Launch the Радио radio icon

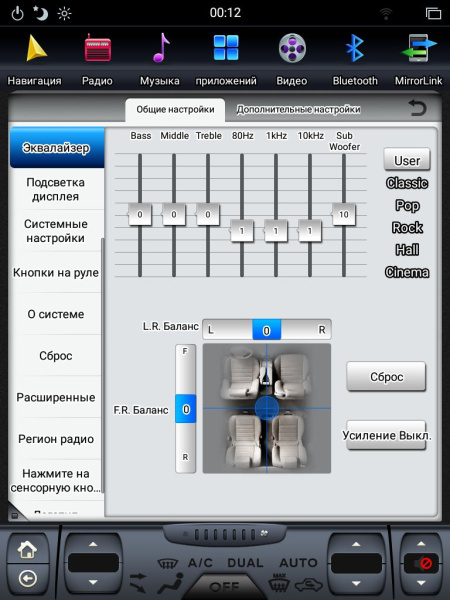98,49
